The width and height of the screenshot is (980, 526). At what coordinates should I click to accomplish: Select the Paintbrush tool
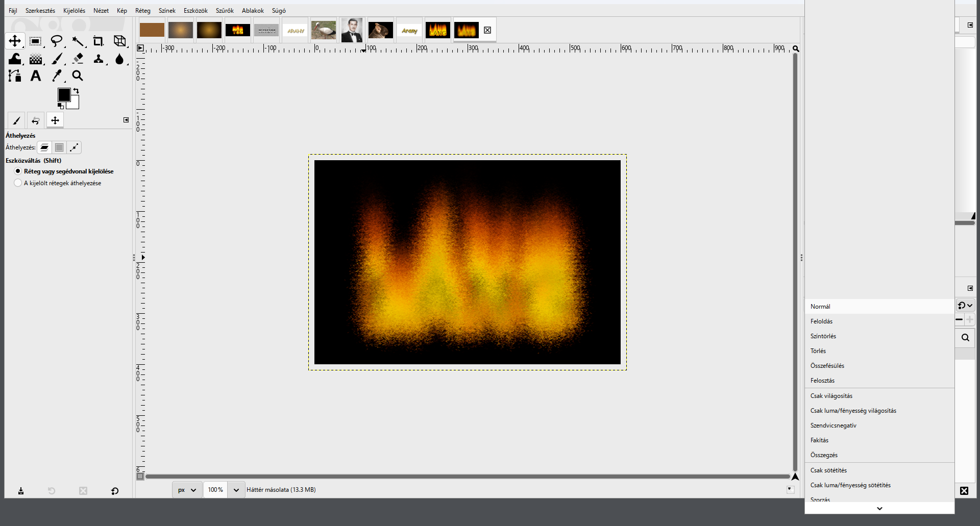pos(57,59)
